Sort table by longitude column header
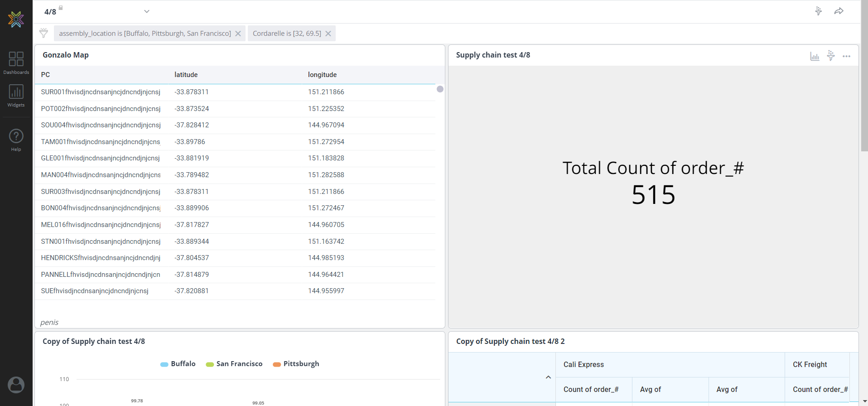The height and width of the screenshot is (406, 868). (322, 75)
